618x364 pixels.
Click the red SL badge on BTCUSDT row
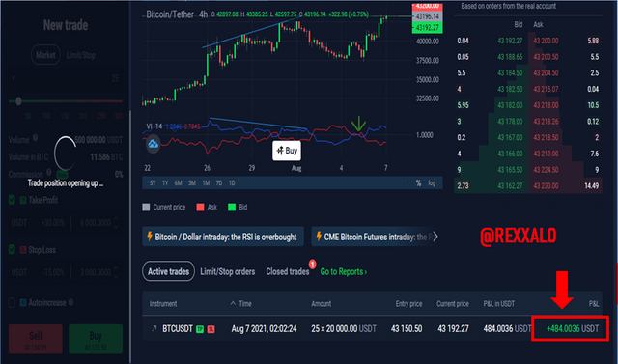[x=211, y=329]
